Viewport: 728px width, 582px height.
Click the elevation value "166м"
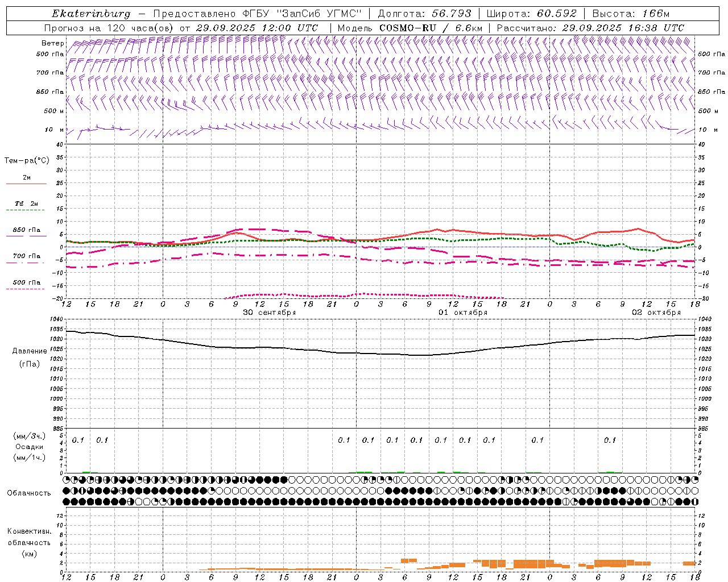click(x=655, y=14)
